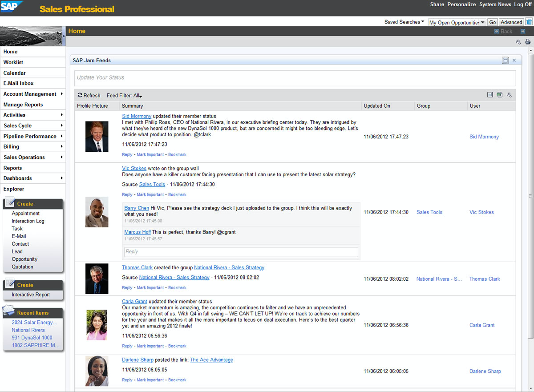Open the feed settings wrench icon
This screenshot has width=534, height=392.
[509, 95]
